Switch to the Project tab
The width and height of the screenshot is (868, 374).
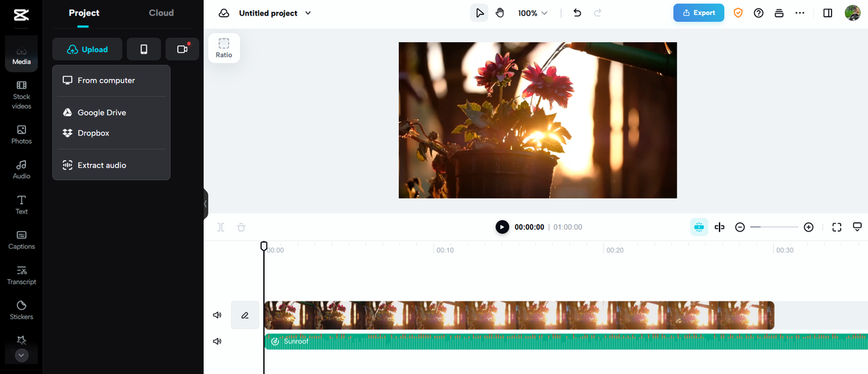coord(84,13)
